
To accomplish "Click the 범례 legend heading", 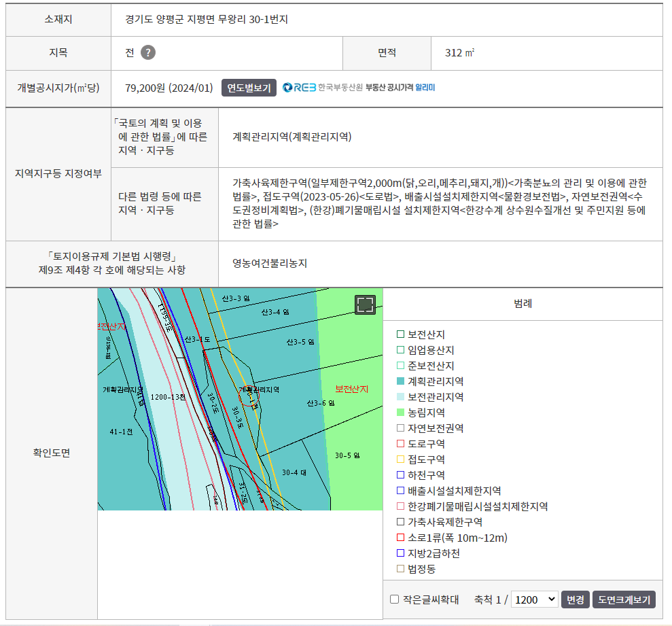I will point(523,304).
